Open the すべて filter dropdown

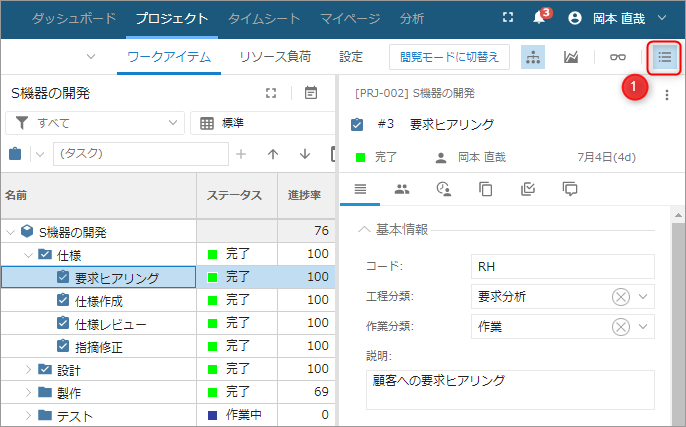pyautogui.click(x=95, y=123)
